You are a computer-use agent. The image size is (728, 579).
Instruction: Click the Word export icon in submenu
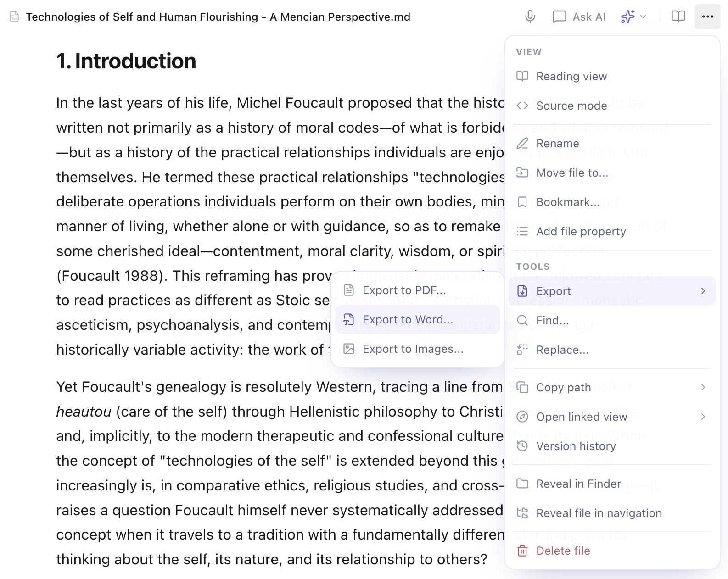tap(349, 320)
